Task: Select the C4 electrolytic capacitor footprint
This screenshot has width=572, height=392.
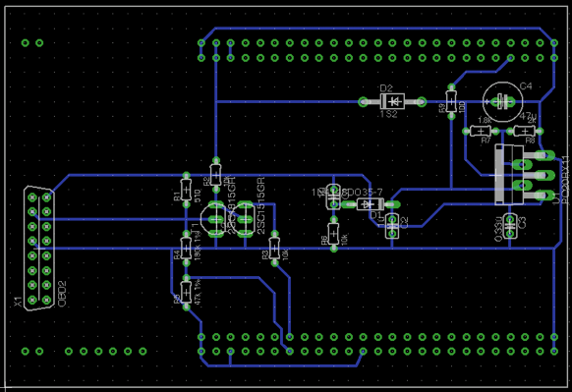Action: (502, 101)
